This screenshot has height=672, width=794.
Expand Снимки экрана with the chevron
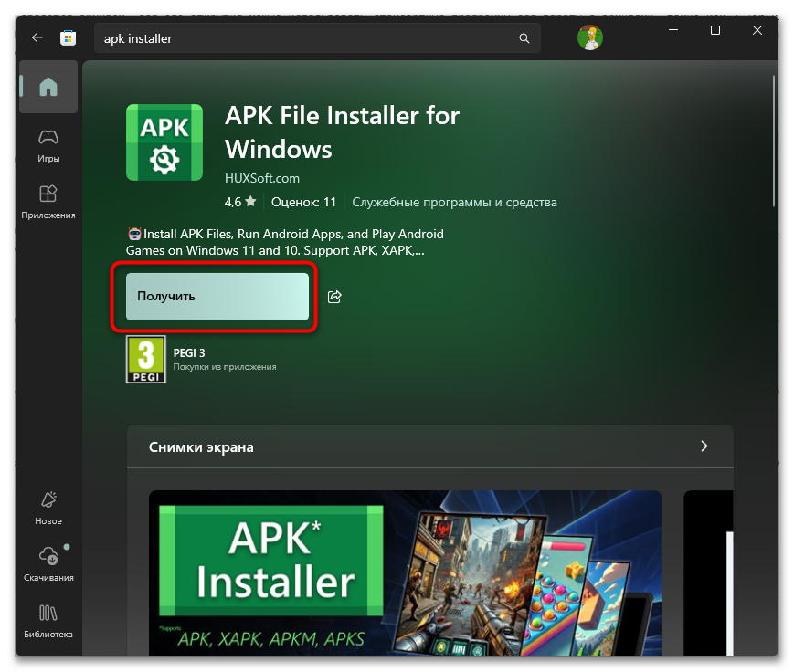tap(704, 446)
